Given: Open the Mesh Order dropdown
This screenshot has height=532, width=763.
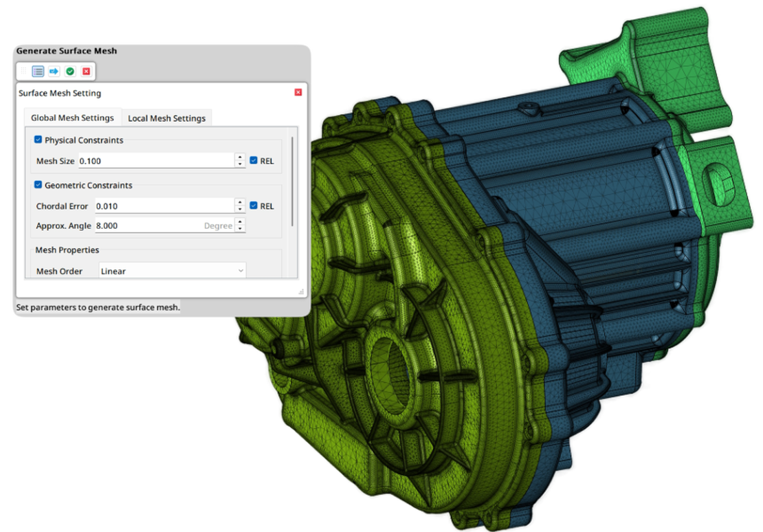Looking at the screenshot, I should point(172,271).
